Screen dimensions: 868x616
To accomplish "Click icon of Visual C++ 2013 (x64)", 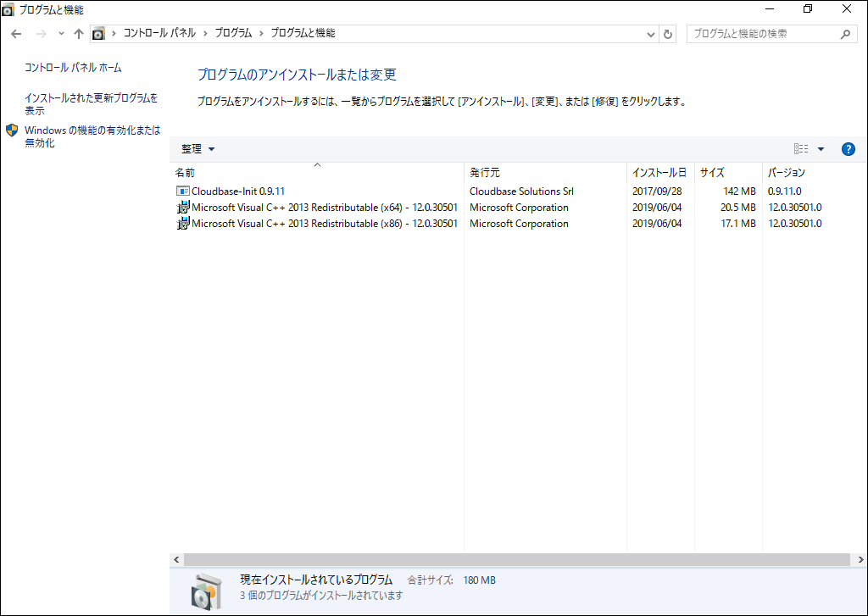I will pyautogui.click(x=183, y=208).
